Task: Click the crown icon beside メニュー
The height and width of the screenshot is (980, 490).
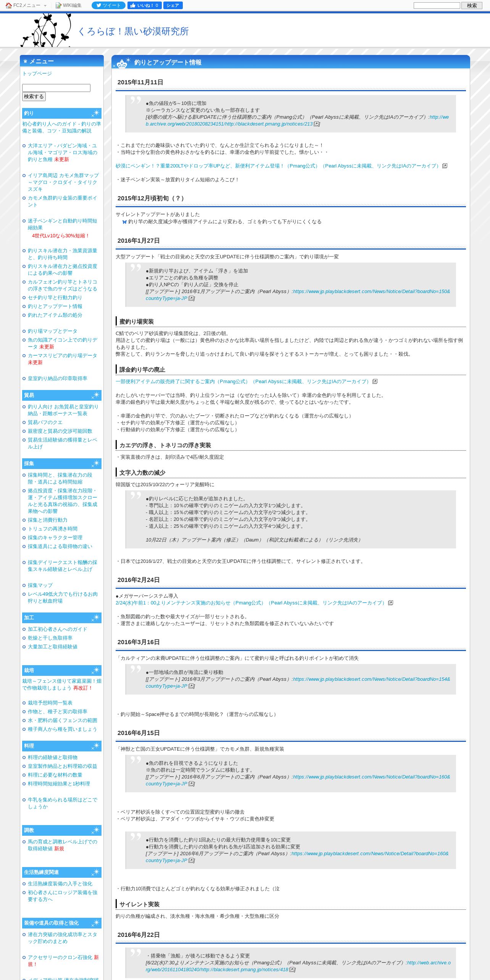Action: click(25, 61)
